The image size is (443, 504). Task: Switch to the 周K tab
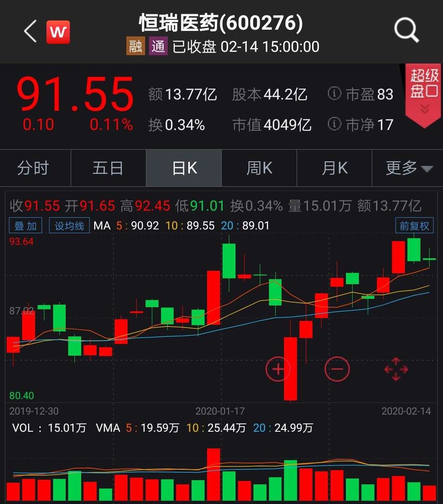[x=259, y=168]
